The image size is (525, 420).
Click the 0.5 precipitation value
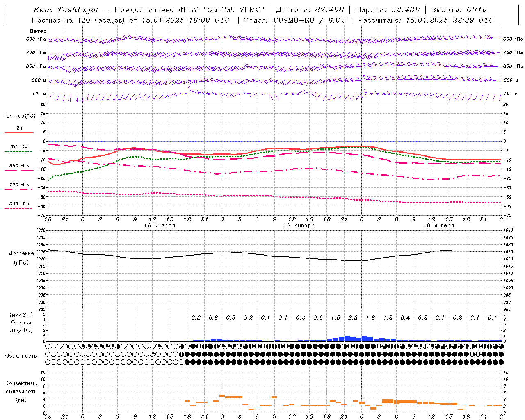click(231, 318)
